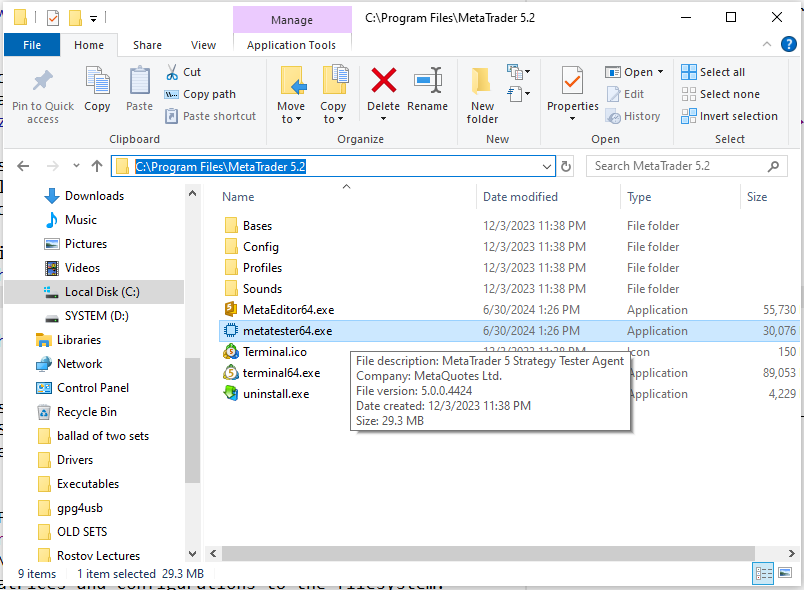Click the Up arrow navigation button
This screenshot has height=590, width=804.
pyautogui.click(x=97, y=167)
